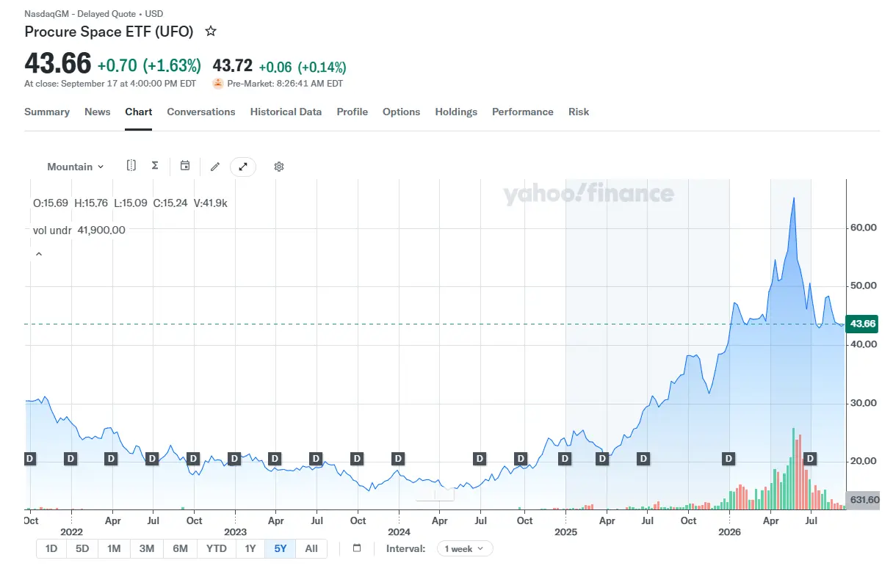Switch to the Chart tab
Image resolution: width=893 pixels, height=588 pixels.
(x=139, y=112)
